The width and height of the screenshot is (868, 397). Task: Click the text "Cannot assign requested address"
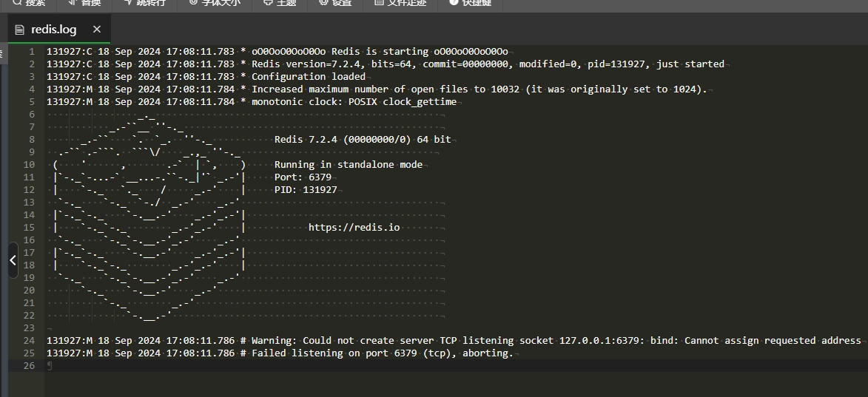tap(773, 341)
